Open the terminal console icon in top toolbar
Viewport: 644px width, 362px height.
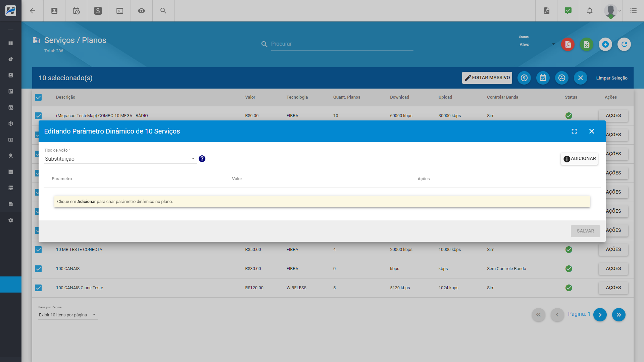pos(120,11)
